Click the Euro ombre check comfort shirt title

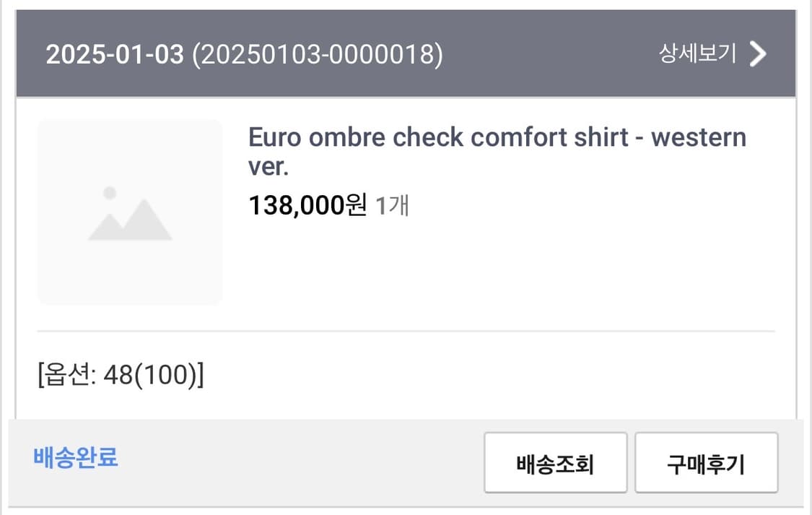[x=497, y=152]
